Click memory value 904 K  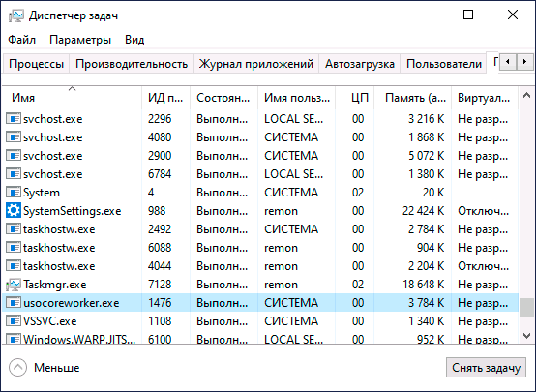431,248
